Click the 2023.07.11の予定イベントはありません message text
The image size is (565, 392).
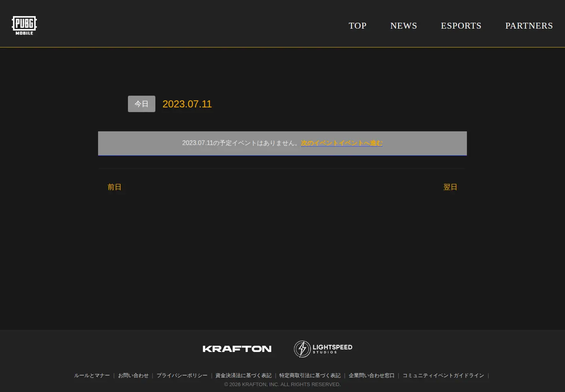(x=240, y=143)
